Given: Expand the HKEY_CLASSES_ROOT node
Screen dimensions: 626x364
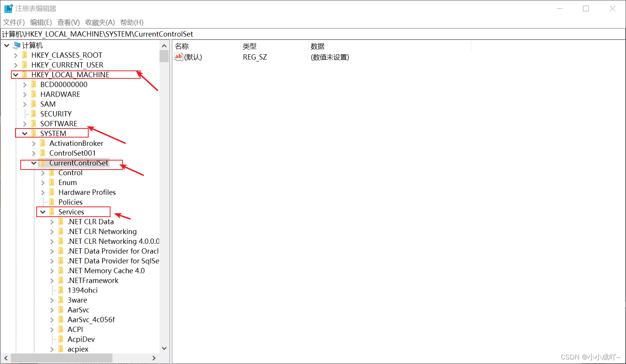Looking at the screenshot, I should tap(15, 55).
